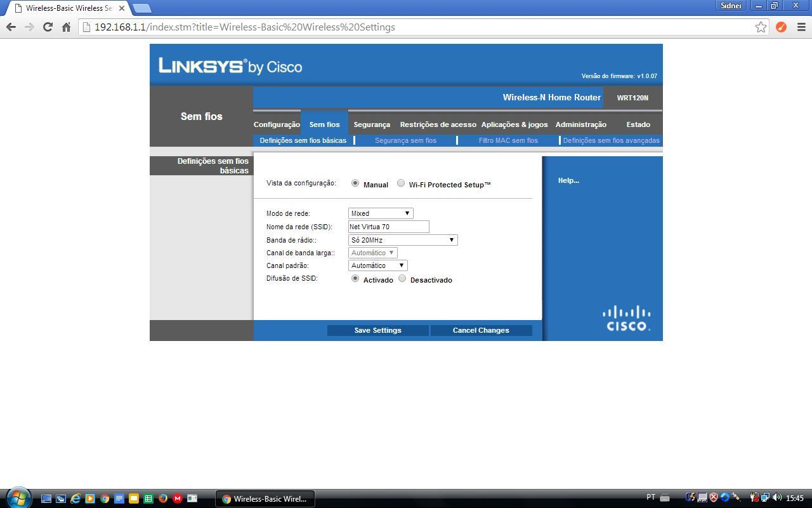
Task: Open Segurança sem fios subtab
Action: click(x=405, y=140)
